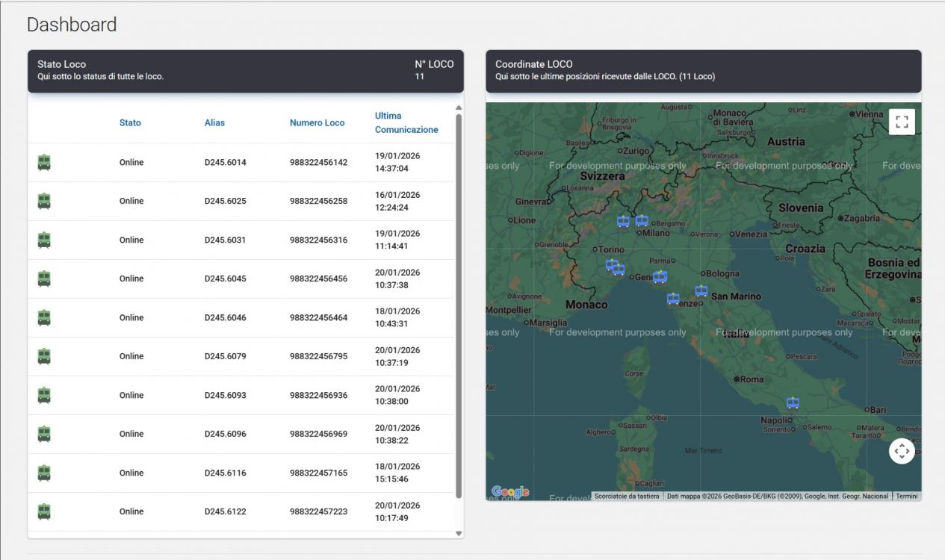945x560 pixels.
Task: Click the train icon for D245.6045
Action: [44, 279]
